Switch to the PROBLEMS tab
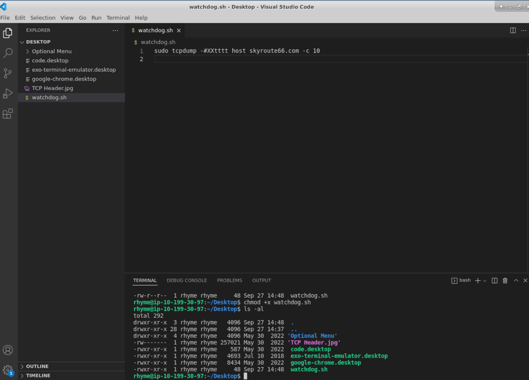The height and width of the screenshot is (380, 529). point(229,280)
